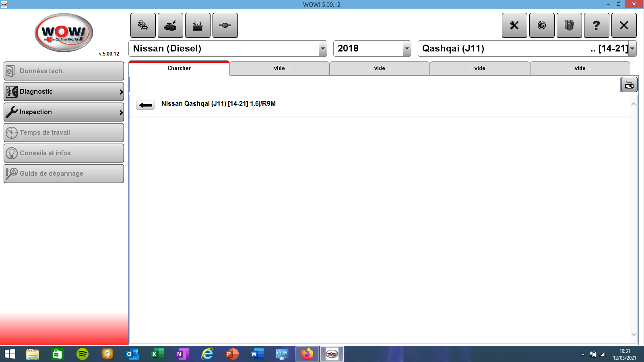Select the Chercher tab
The image size is (644, 362).
(179, 68)
